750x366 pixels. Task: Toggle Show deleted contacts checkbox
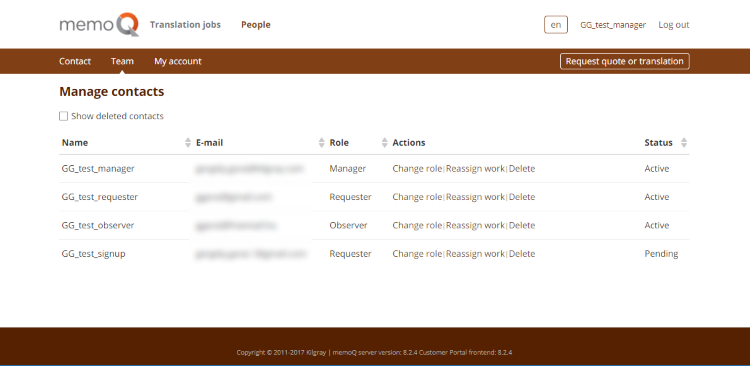point(63,116)
